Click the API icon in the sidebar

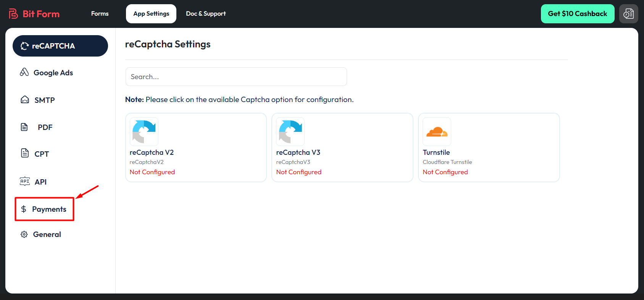coord(25,182)
